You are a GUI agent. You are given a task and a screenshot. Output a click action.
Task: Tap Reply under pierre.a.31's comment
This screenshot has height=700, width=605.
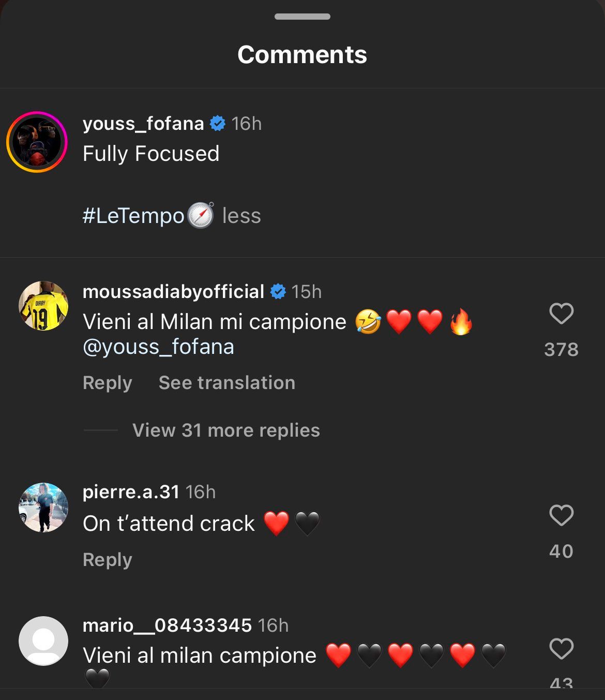pyautogui.click(x=107, y=559)
